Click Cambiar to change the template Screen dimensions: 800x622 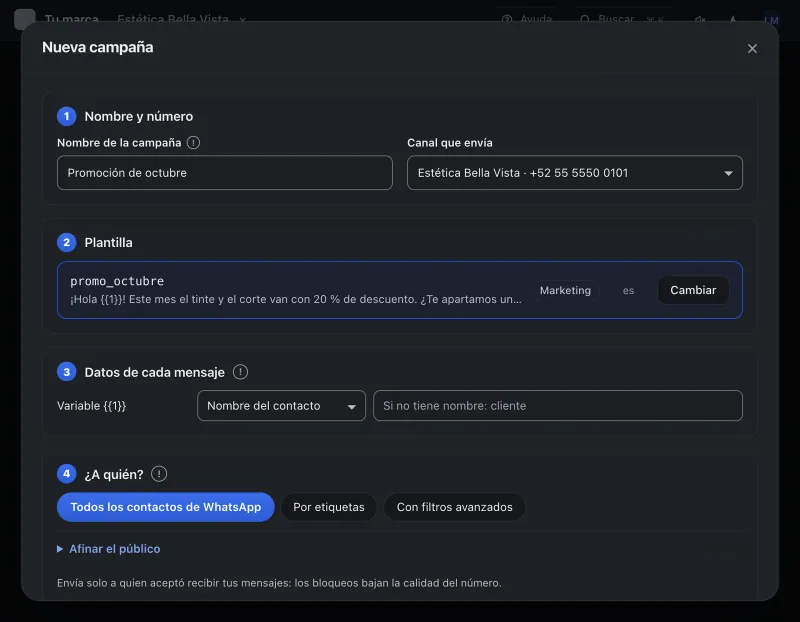click(x=693, y=290)
